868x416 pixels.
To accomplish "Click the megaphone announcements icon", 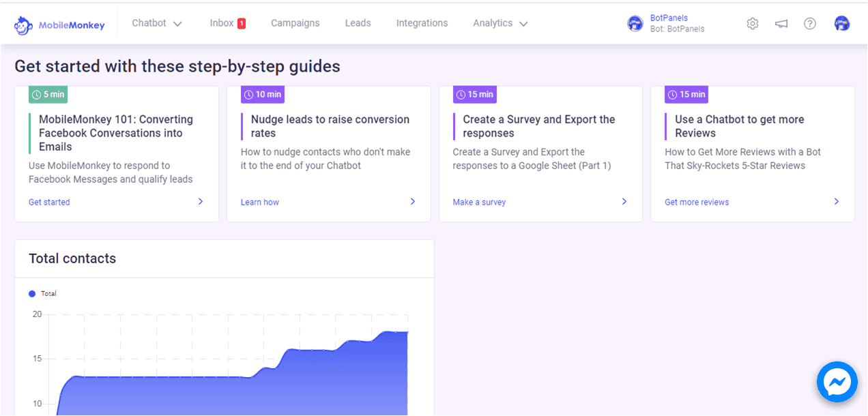I will coord(781,24).
